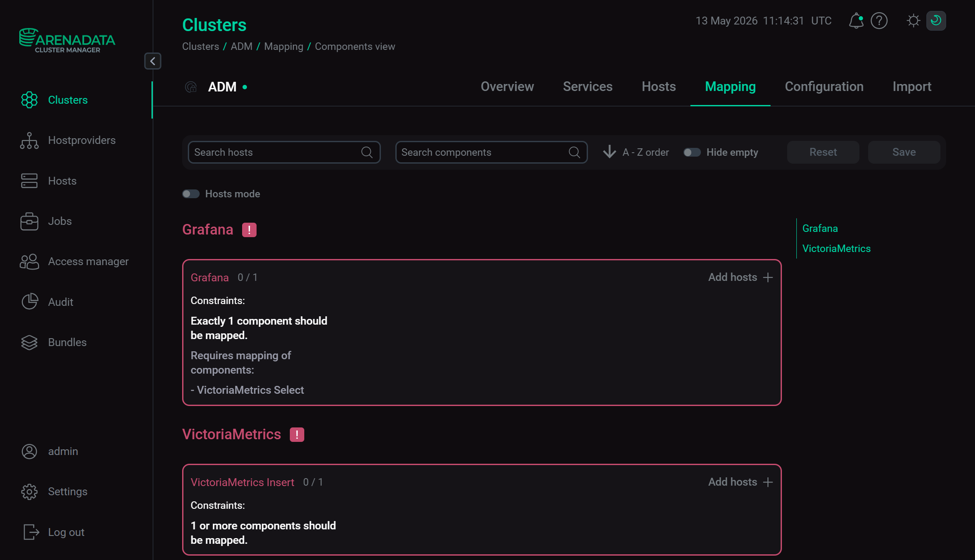Collapse the left sidebar with chevron button
Image resolution: width=975 pixels, height=560 pixels.
[x=153, y=61]
